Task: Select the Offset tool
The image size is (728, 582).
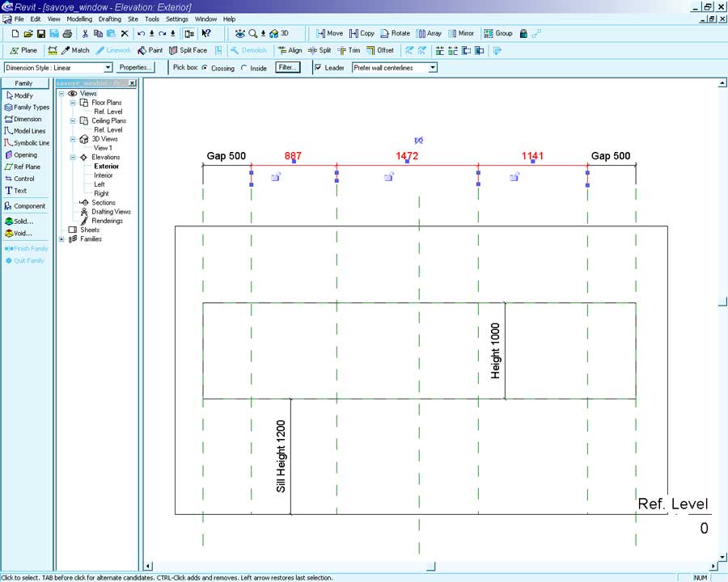Action: click(380, 51)
